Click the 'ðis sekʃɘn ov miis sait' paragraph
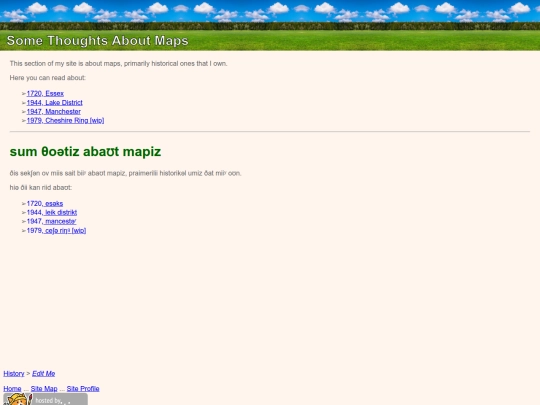 click(x=125, y=173)
